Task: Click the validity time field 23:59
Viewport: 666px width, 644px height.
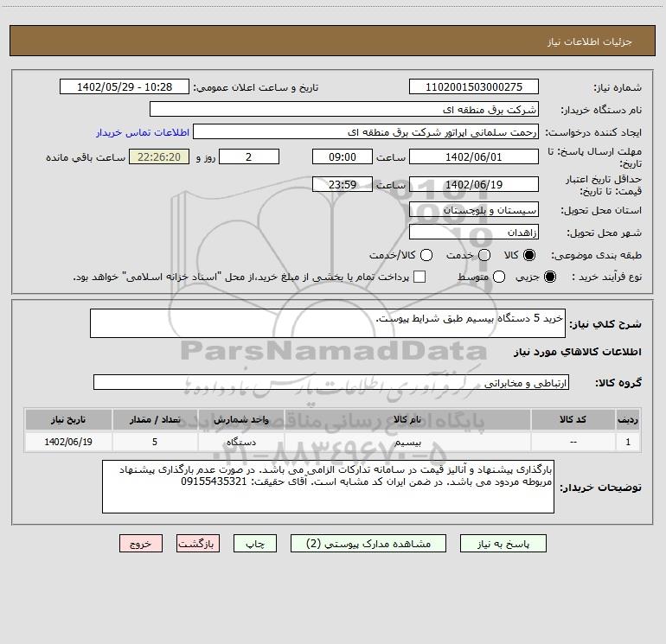Action: tap(343, 184)
